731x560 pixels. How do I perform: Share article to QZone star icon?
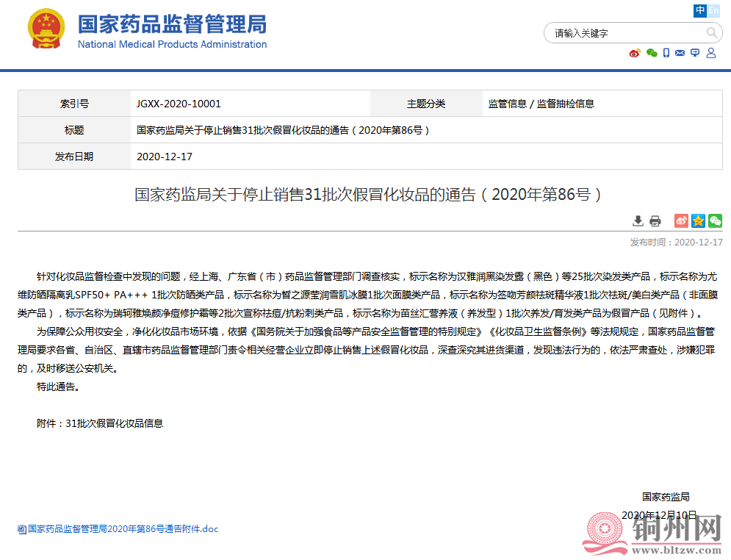[x=698, y=220]
